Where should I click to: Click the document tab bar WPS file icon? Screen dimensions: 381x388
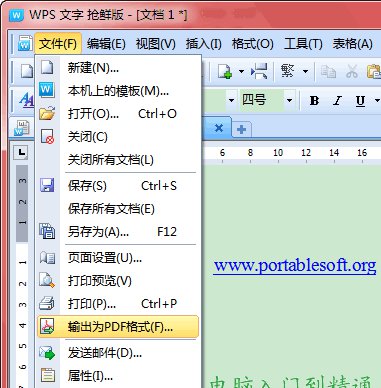pos(23,128)
